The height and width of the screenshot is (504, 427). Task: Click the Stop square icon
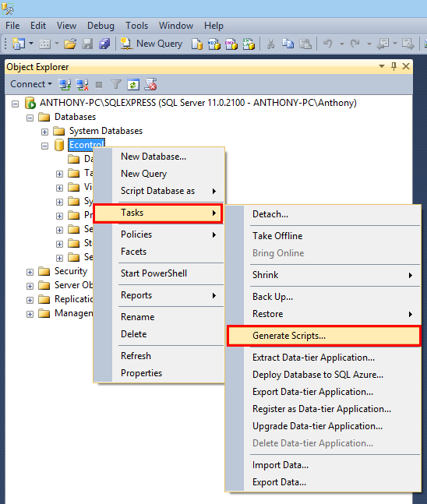pyautogui.click(x=99, y=85)
